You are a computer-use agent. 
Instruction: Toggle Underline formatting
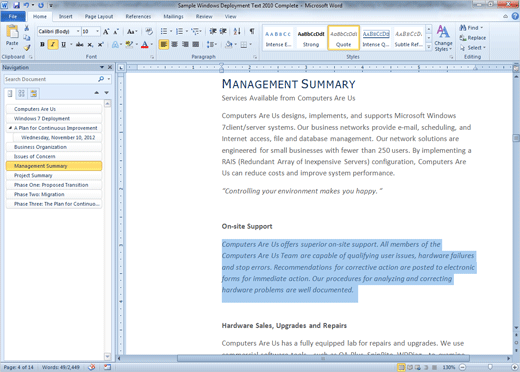[63, 44]
